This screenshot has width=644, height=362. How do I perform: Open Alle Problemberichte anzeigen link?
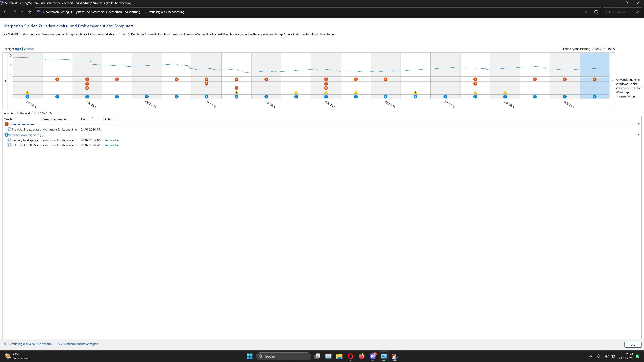click(x=78, y=344)
